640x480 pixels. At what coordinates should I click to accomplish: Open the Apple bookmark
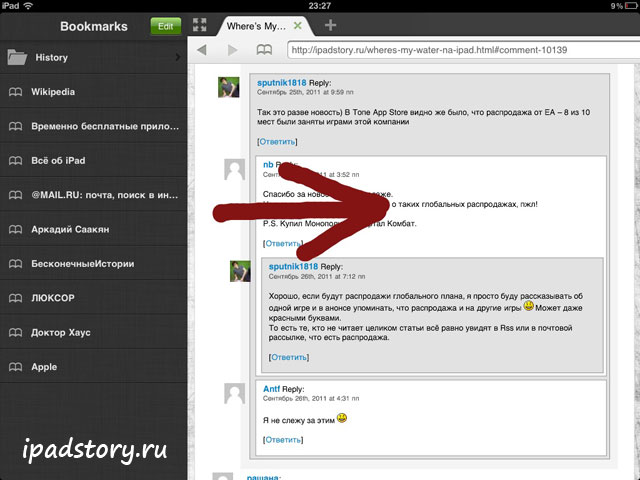pyautogui.click(x=44, y=367)
